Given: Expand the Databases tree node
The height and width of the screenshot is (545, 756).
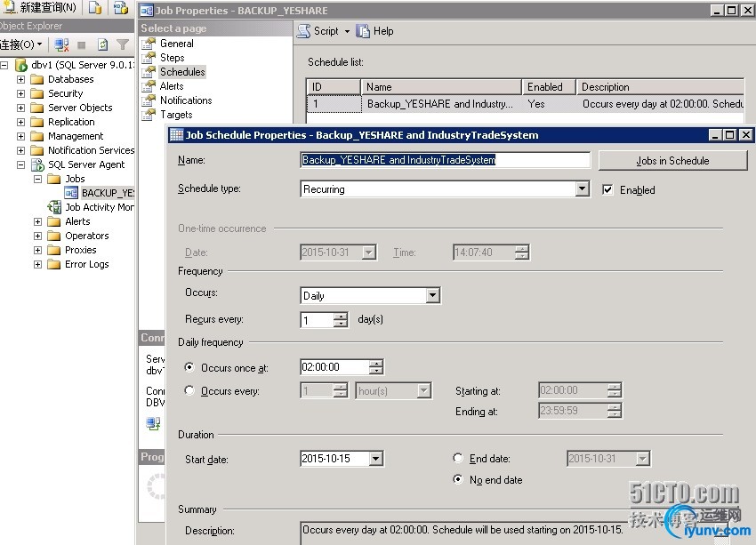Looking at the screenshot, I should 20,79.
